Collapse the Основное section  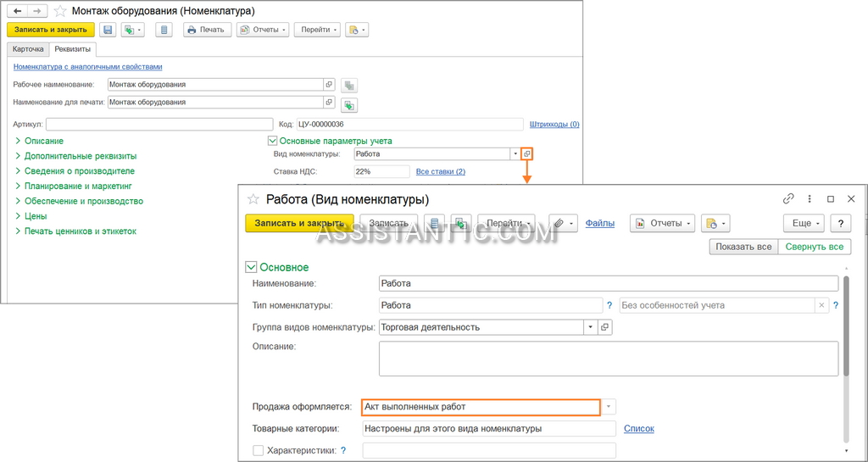[x=251, y=267]
